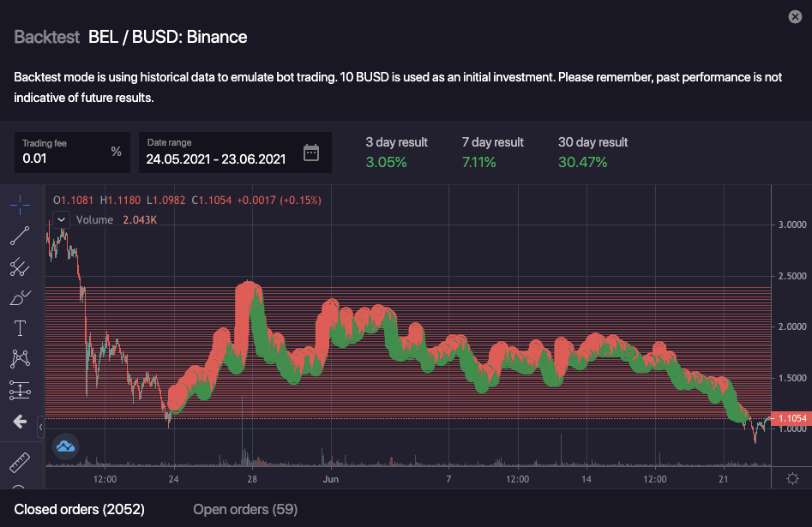Select the trend line drawing tool
The height and width of the screenshot is (527, 812).
(x=20, y=236)
